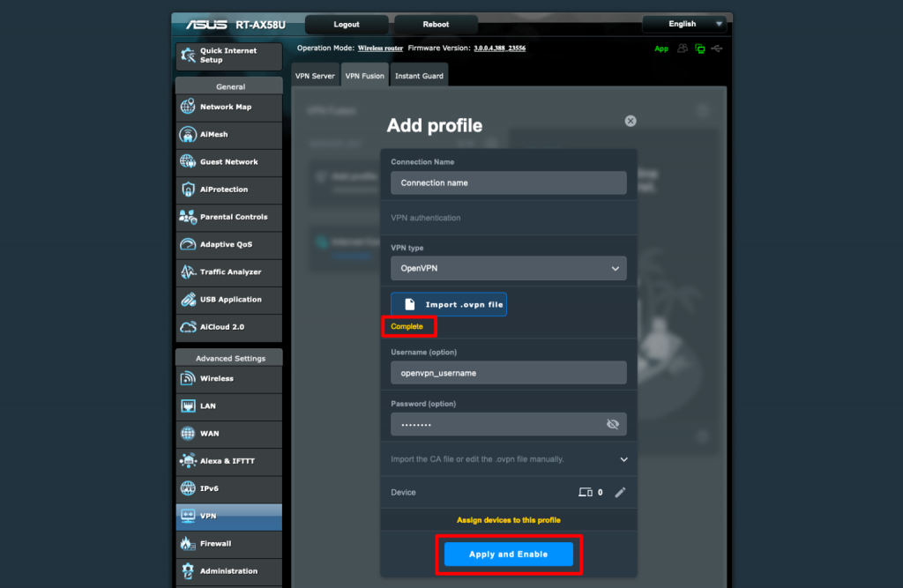
Task: Click the IPv6 sidebar icon
Action: [x=188, y=488]
